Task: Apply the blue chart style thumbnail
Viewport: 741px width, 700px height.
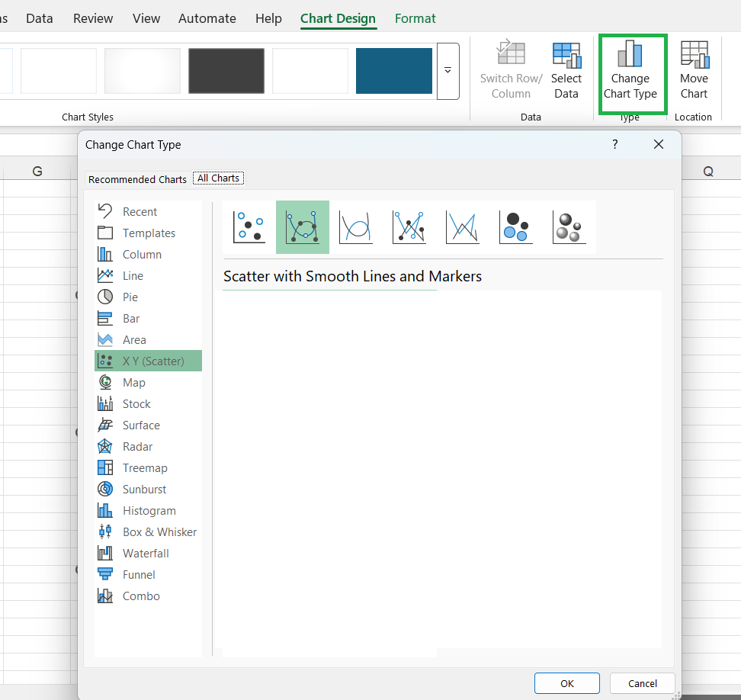Action: coord(394,71)
